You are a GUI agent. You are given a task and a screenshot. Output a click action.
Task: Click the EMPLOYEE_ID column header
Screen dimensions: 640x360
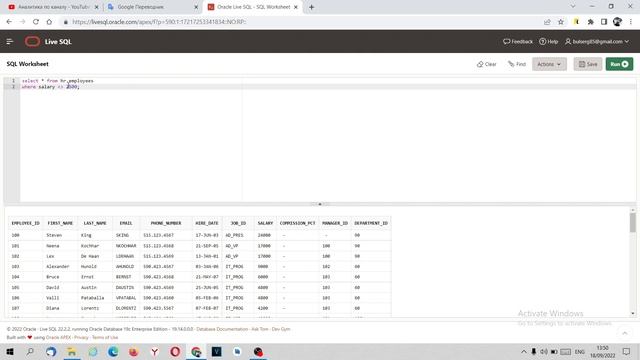26,223
